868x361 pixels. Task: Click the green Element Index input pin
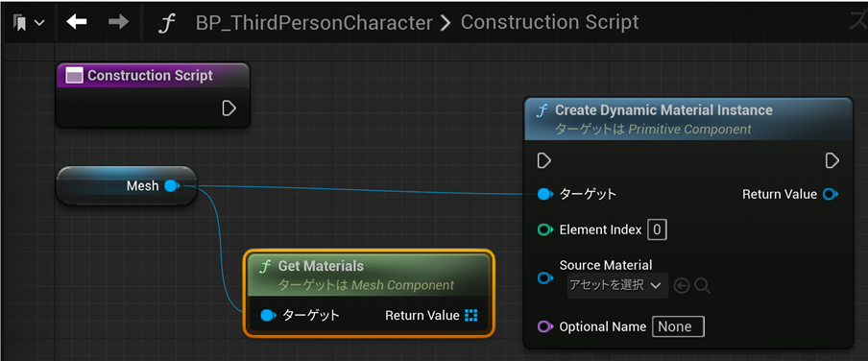coord(545,229)
